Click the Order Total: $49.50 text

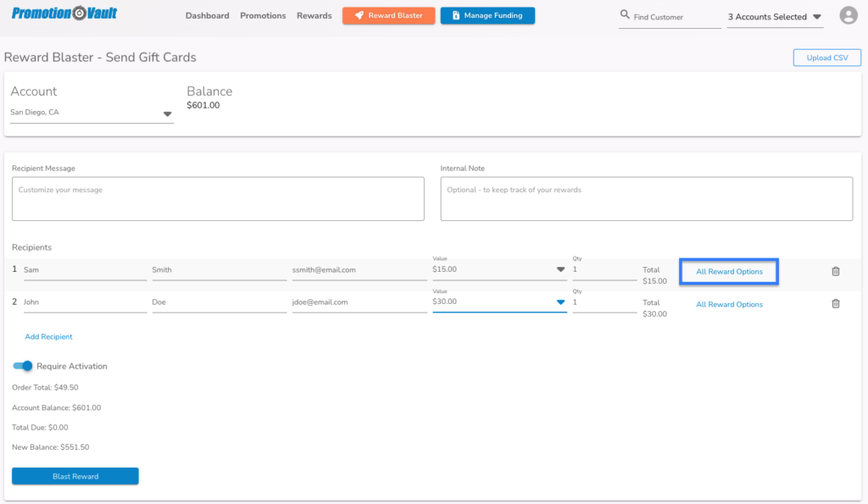coord(46,387)
